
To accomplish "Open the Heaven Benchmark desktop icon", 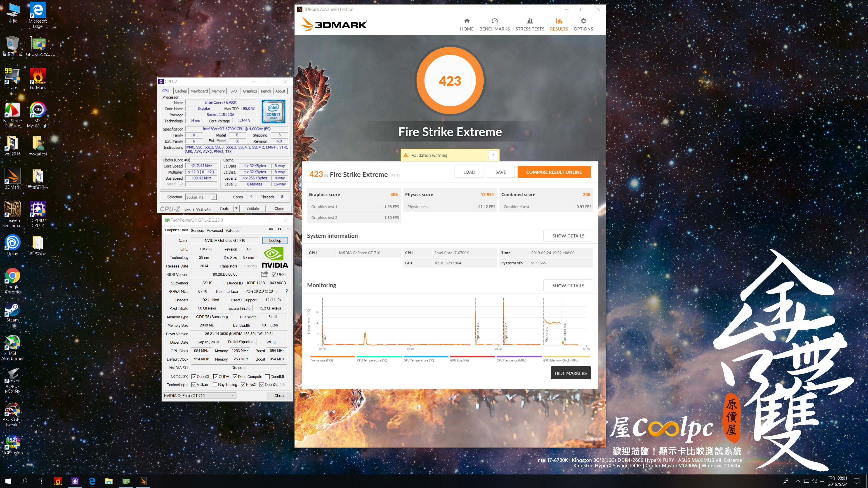I will pyautogui.click(x=12, y=214).
